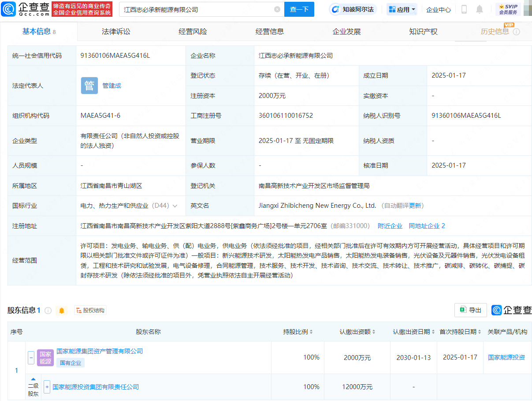This screenshot has height=401, width=532.
Task: Click English name Jiangxi Zhibicheng New Energy Co., Ltd.
Action: (x=317, y=206)
